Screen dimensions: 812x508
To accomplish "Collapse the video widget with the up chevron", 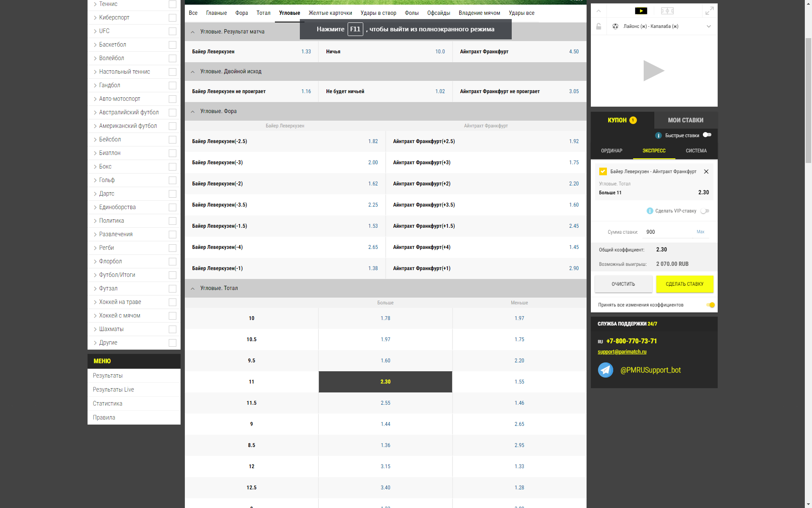I will tap(599, 11).
